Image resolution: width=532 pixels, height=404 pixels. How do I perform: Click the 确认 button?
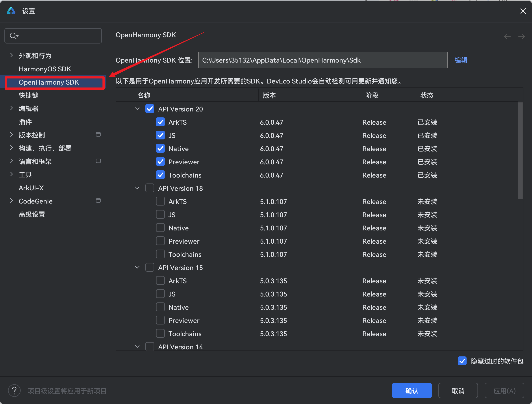coord(412,391)
